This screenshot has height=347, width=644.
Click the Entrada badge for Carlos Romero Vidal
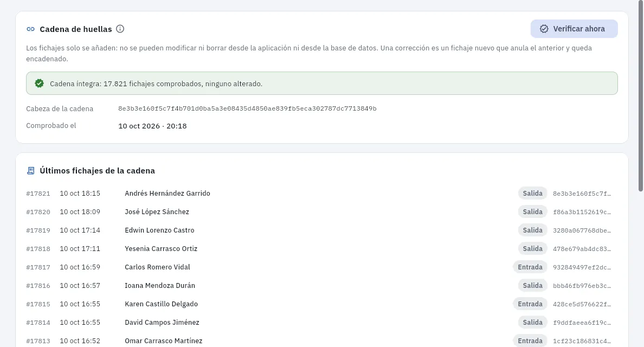click(530, 267)
